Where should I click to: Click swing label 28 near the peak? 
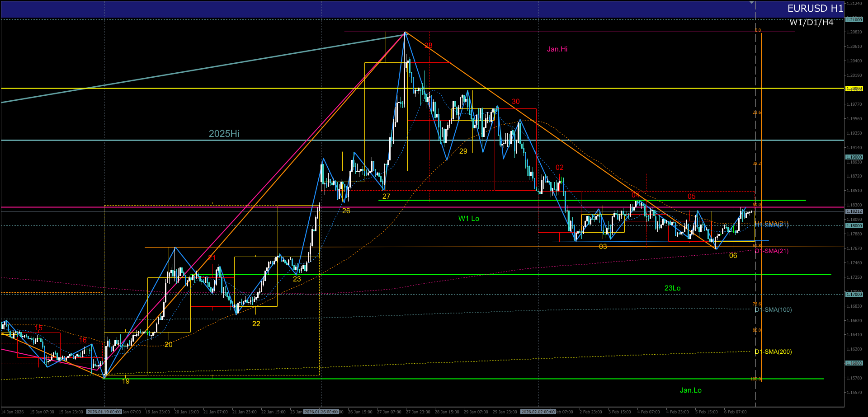coord(428,46)
